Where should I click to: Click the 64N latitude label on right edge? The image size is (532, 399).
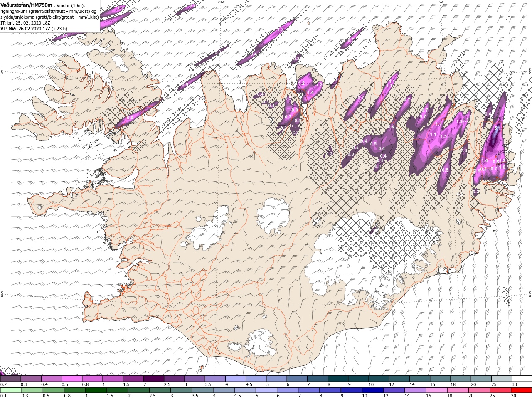pyautogui.click(x=530, y=294)
